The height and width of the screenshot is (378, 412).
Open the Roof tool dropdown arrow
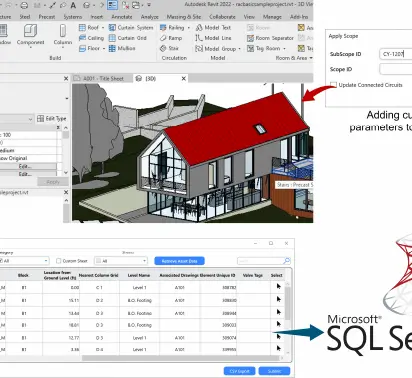coord(103,28)
